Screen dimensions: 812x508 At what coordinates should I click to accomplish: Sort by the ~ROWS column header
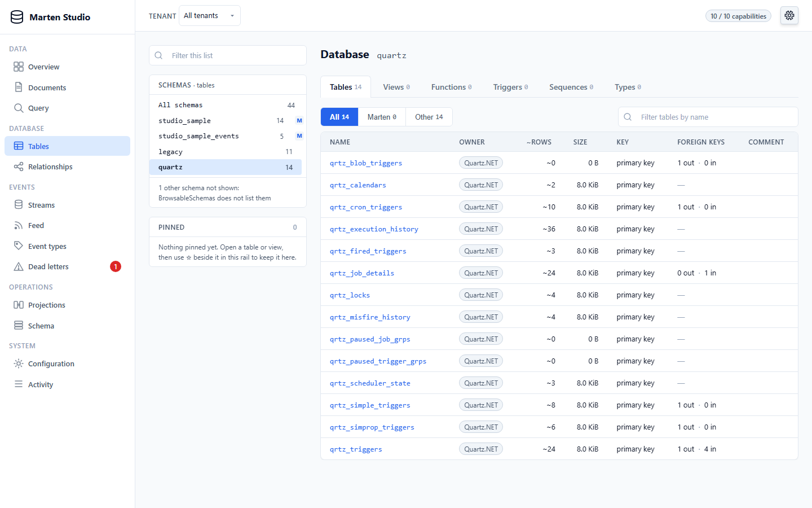click(x=539, y=142)
